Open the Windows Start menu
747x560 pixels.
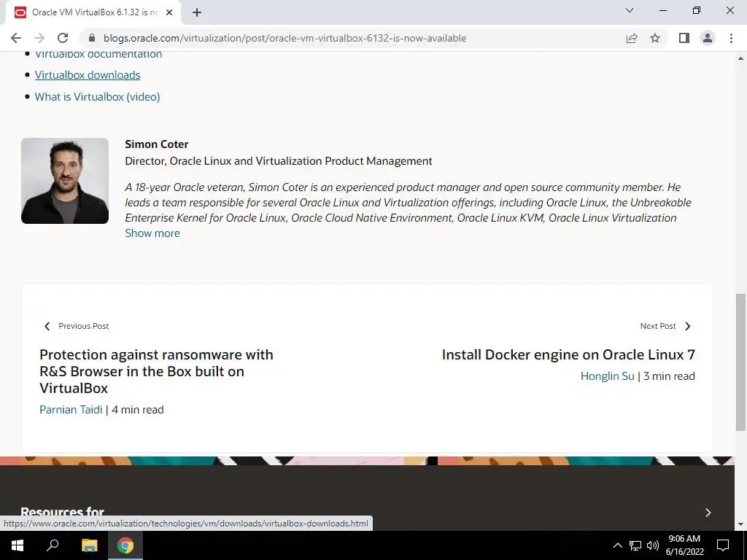(x=18, y=545)
